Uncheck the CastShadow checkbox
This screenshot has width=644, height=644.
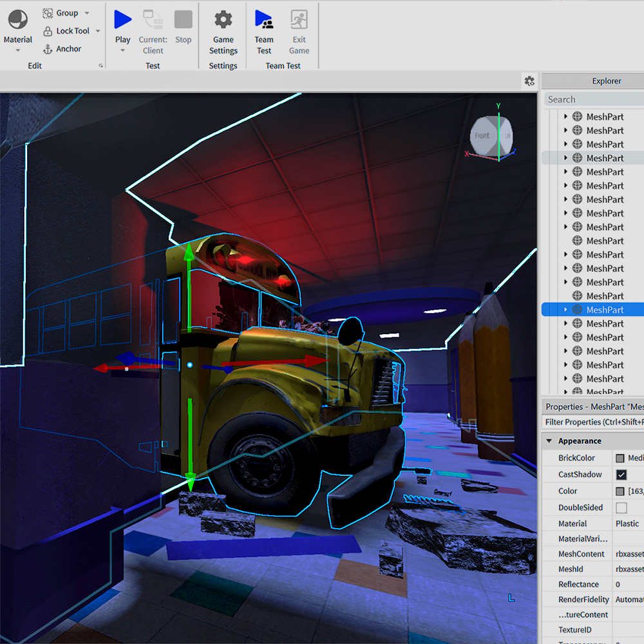click(x=621, y=475)
